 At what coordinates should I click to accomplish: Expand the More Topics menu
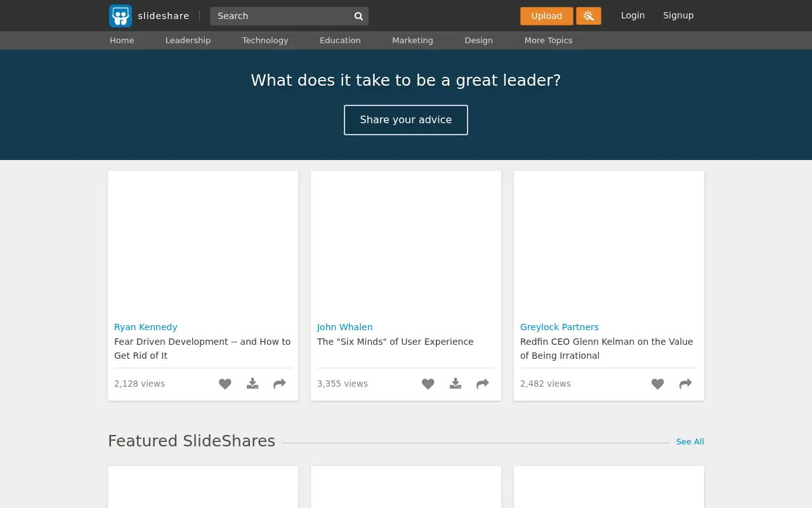coord(548,40)
